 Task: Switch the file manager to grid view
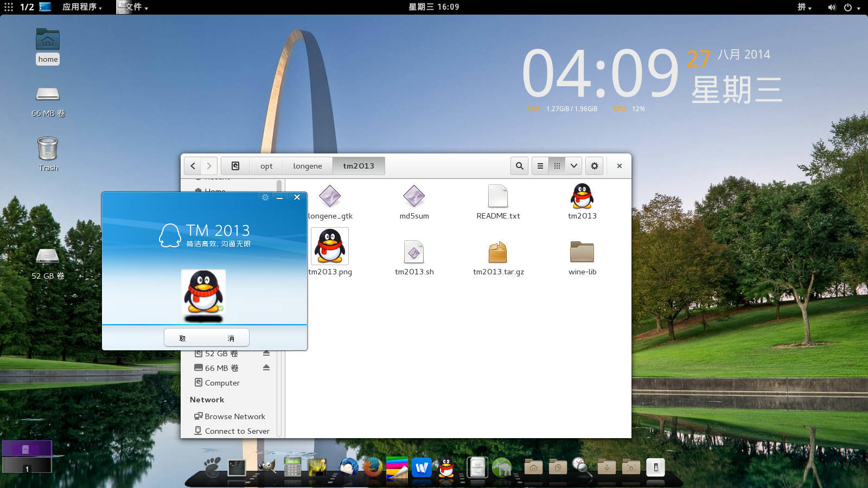pyautogui.click(x=557, y=166)
